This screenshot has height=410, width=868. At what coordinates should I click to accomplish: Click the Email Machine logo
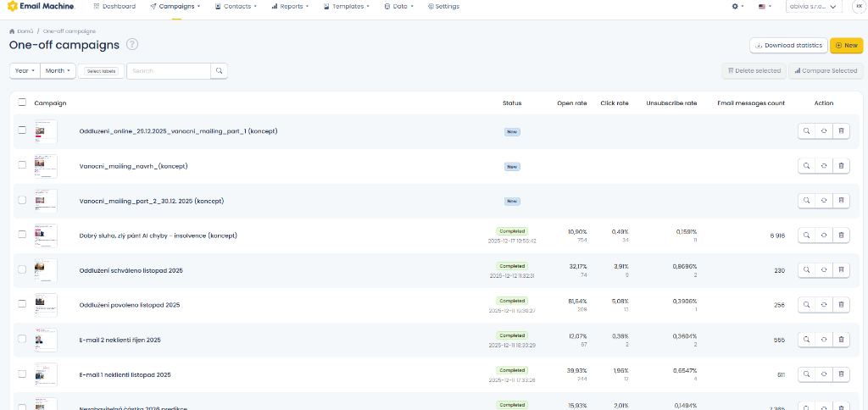pyautogui.click(x=41, y=6)
